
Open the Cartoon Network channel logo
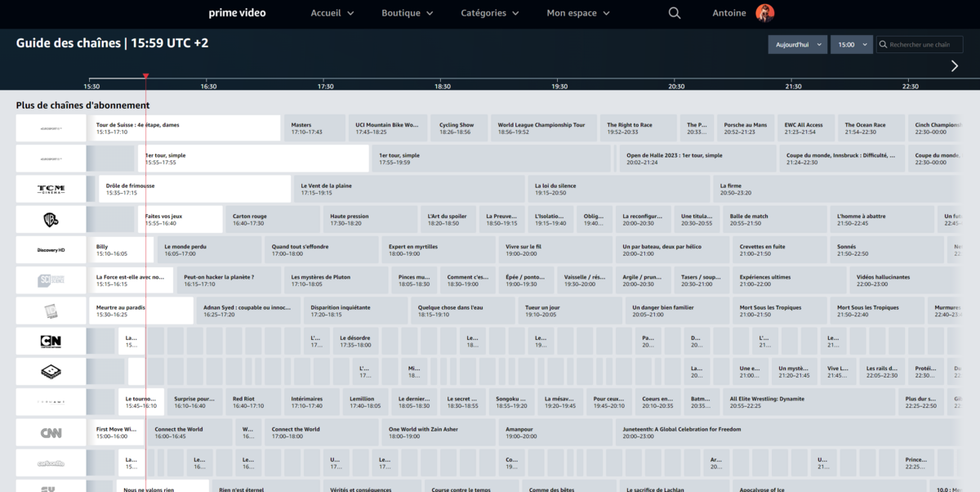click(51, 341)
